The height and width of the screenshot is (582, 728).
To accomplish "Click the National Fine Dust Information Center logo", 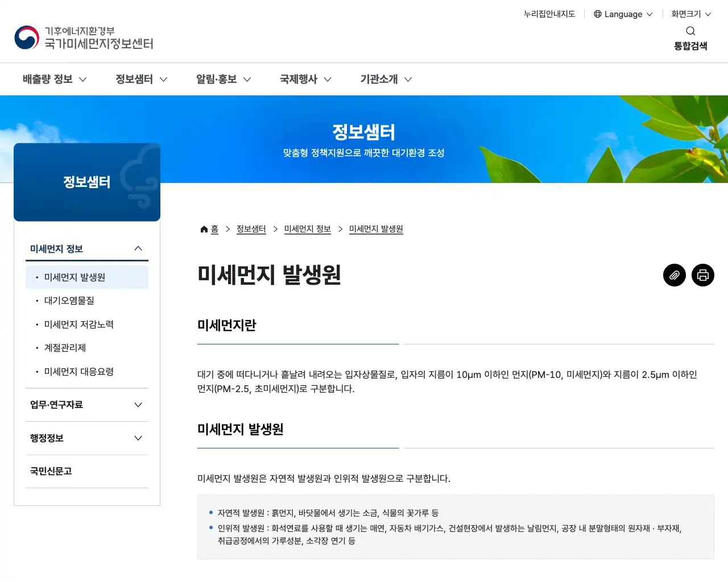I will click(84, 38).
